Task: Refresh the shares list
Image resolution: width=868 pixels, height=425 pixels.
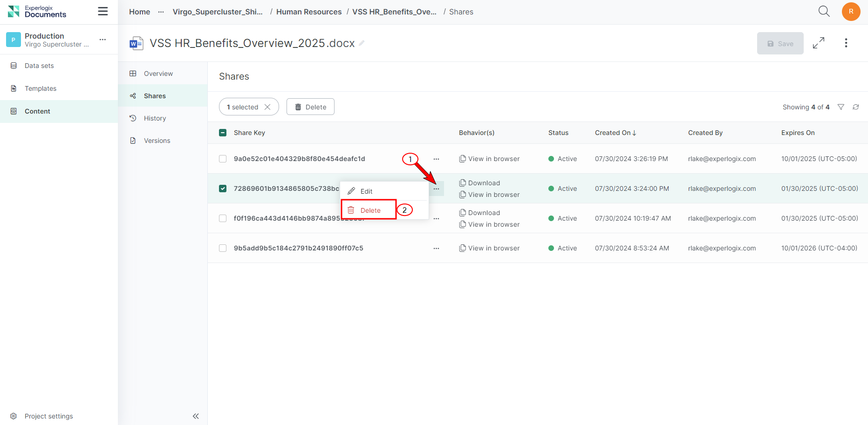Action: (x=855, y=107)
